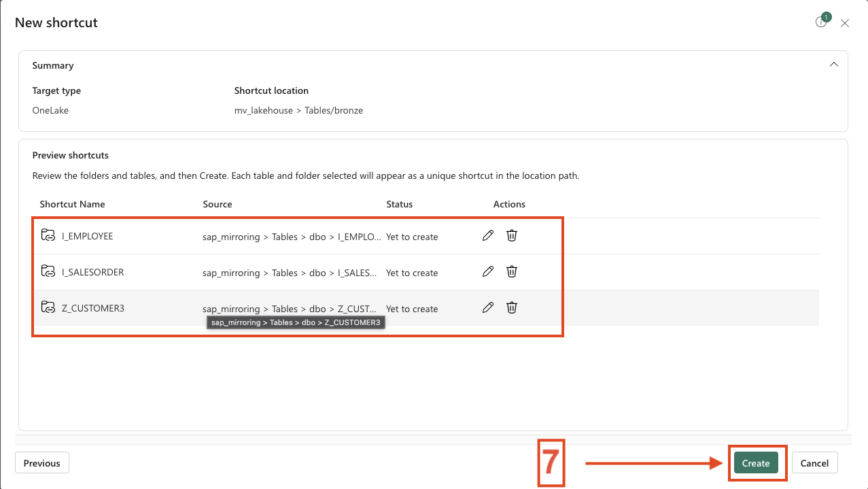Screen dimensions: 868x489
Task: Edit the I_SALESORDER shortcut with pencil icon
Action: pyautogui.click(x=487, y=271)
